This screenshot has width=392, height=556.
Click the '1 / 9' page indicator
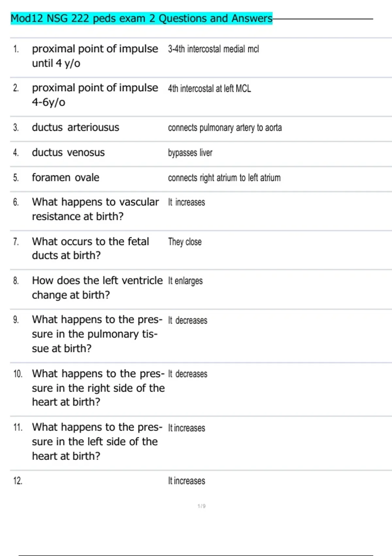202,506
